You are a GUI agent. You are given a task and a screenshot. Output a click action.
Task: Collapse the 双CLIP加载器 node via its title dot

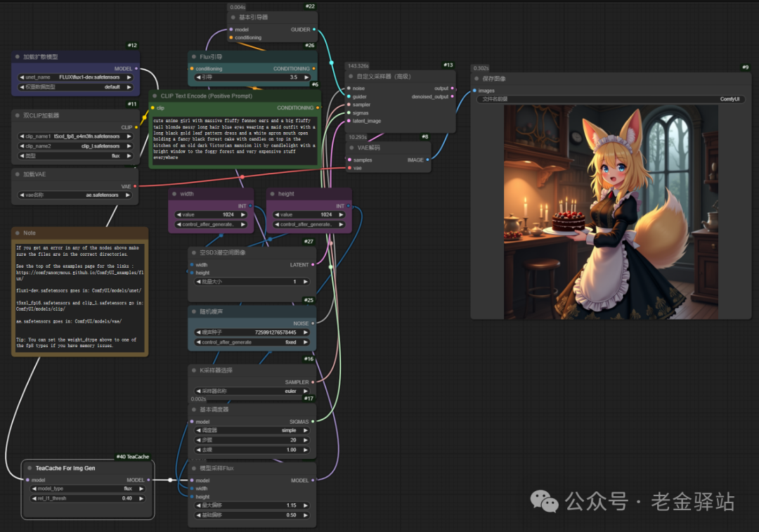(x=18, y=115)
